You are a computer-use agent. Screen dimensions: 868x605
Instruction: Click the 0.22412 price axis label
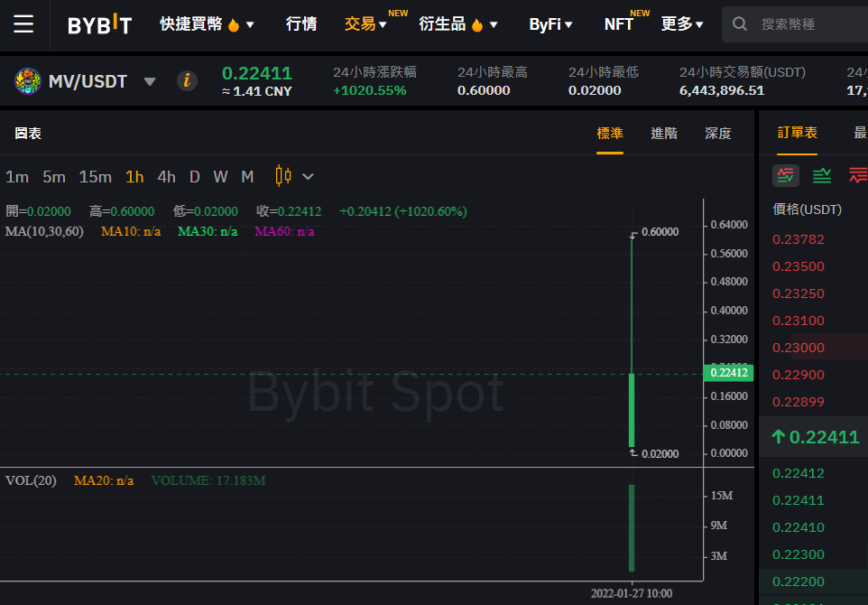728,373
